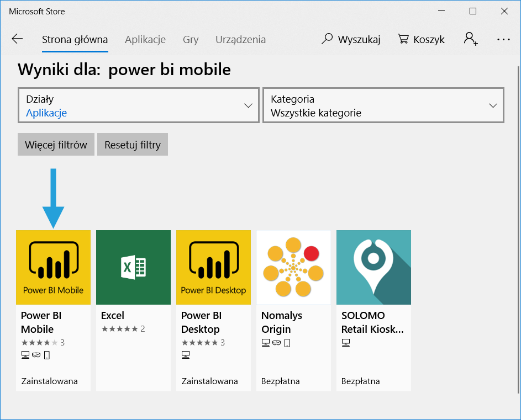Maximize the Microsoft Store window
This screenshot has height=420, width=521.
pyautogui.click(x=473, y=11)
